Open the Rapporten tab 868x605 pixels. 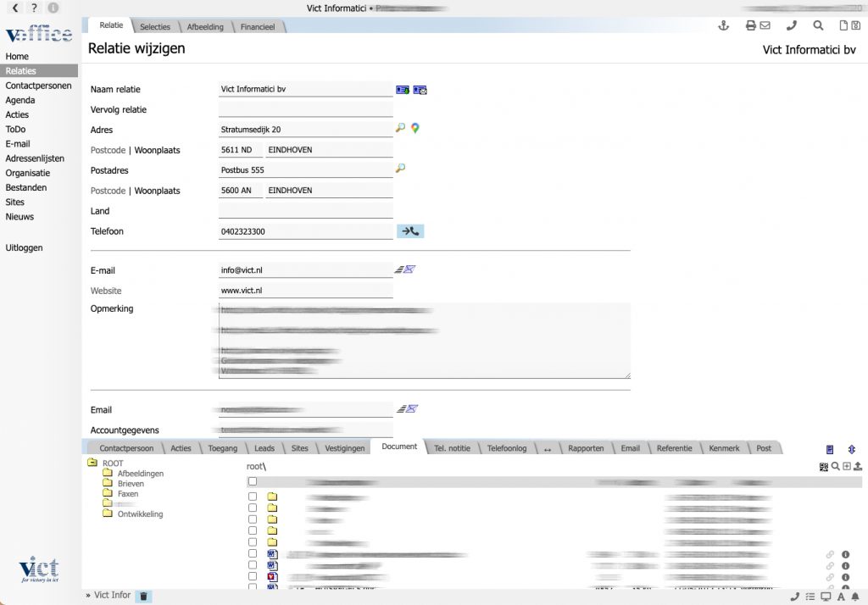pos(586,448)
